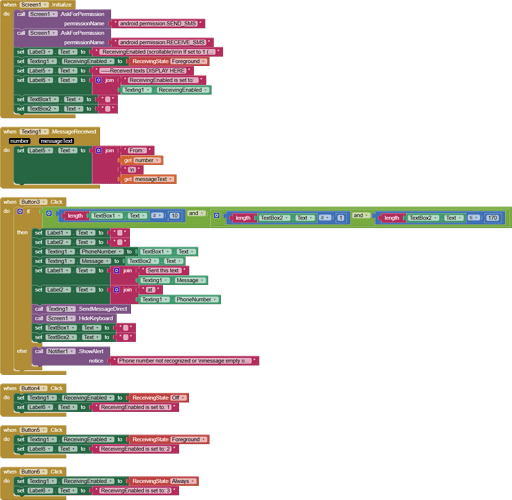Open the comparison operator dropdown before the number 10
Screen dimensions: 512x500
158,216
